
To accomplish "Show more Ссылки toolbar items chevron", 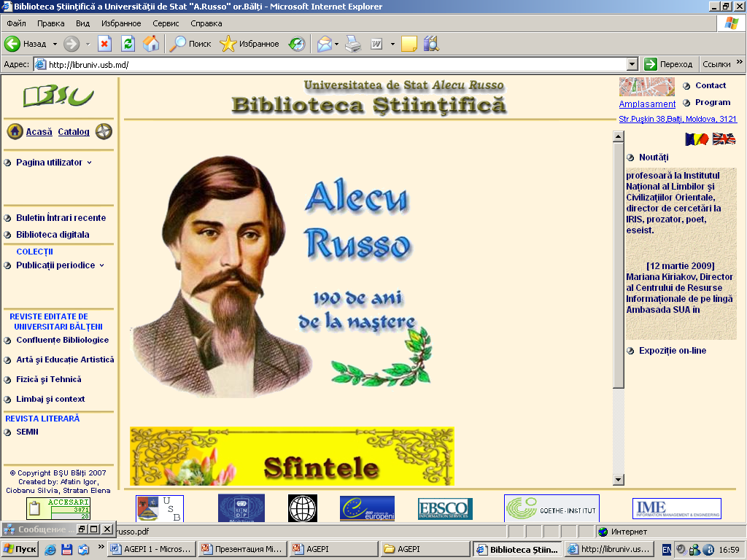I will [740, 62].
